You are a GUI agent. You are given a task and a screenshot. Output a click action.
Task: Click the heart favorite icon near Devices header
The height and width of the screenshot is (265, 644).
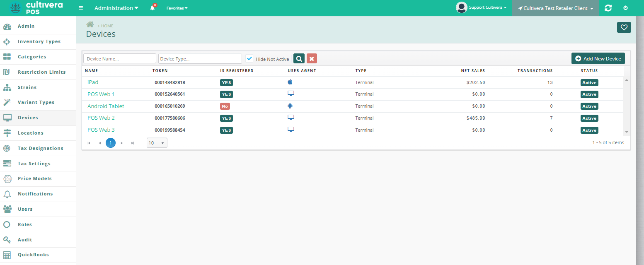pos(624,27)
